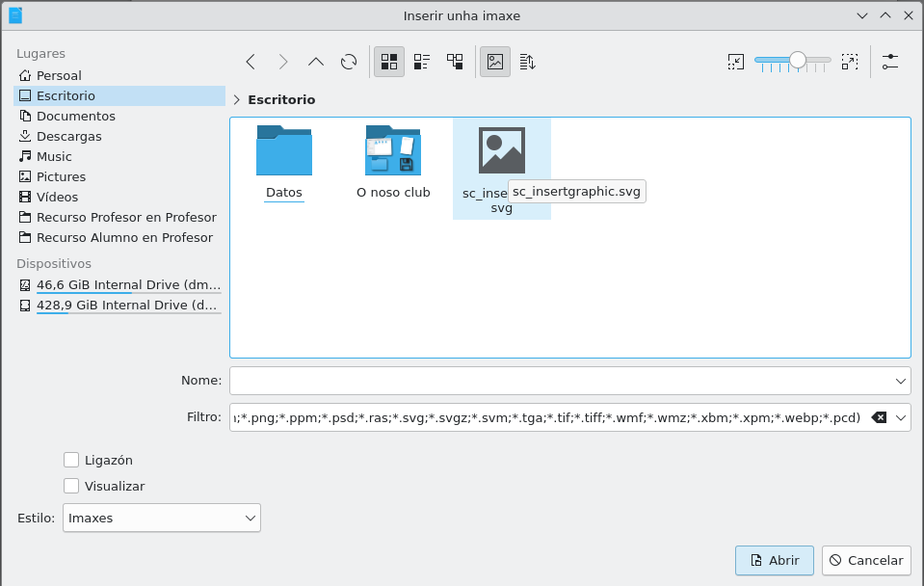Click the Escritorio breadcrumb label

tap(281, 99)
